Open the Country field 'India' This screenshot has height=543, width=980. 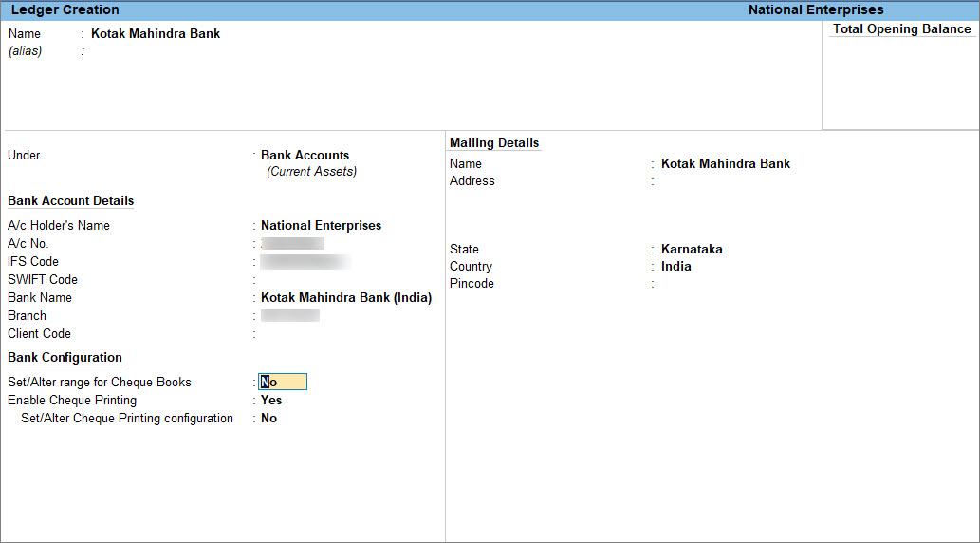(x=676, y=267)
